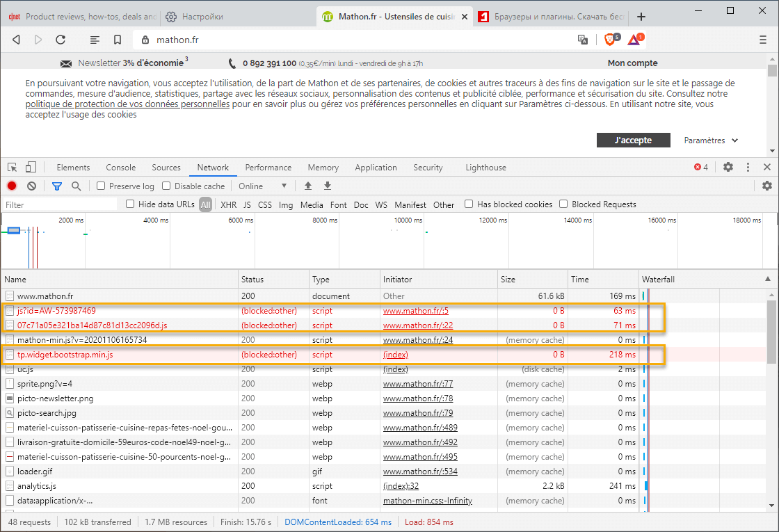Viewport: 779px width, 532px height.
Task: Tick the Blocked Requests checkbox
Action: (x=565, y=204)
